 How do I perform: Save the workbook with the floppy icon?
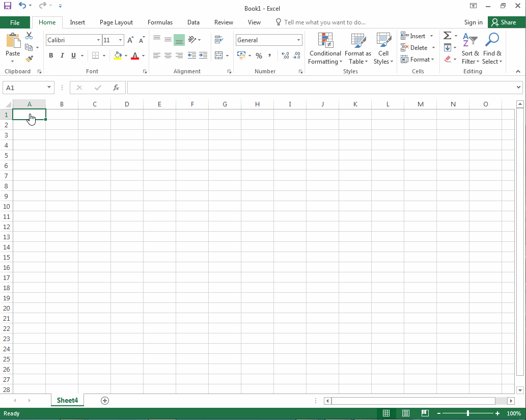[7, 6]
